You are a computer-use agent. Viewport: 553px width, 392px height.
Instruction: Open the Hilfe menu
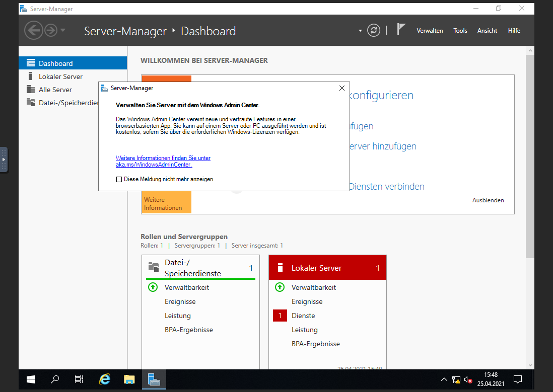(x=514, y=31)
